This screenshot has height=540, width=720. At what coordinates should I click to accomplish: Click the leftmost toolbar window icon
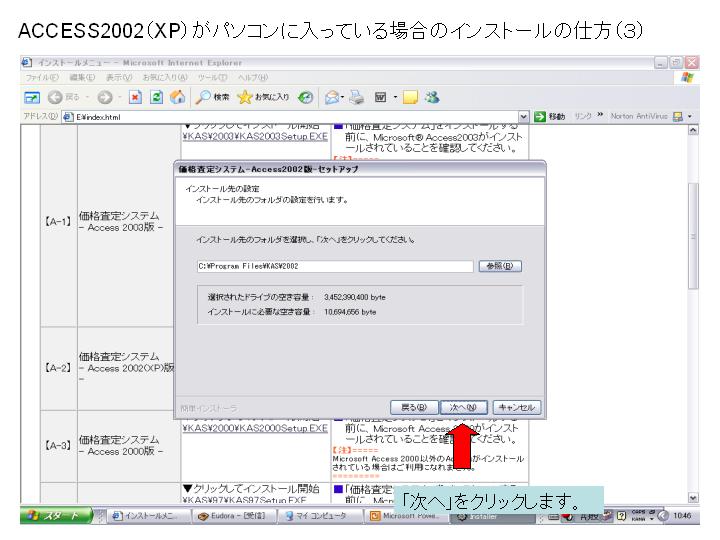click(x=32, y=97)
